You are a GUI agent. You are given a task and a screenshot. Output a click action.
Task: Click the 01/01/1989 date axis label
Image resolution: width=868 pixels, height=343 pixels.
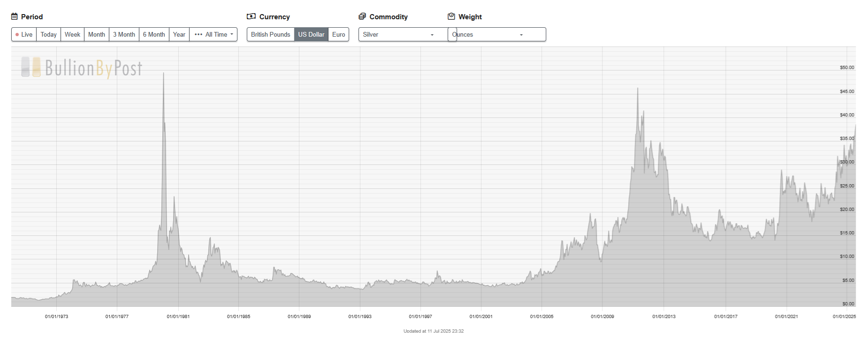(x=299, y=317)
